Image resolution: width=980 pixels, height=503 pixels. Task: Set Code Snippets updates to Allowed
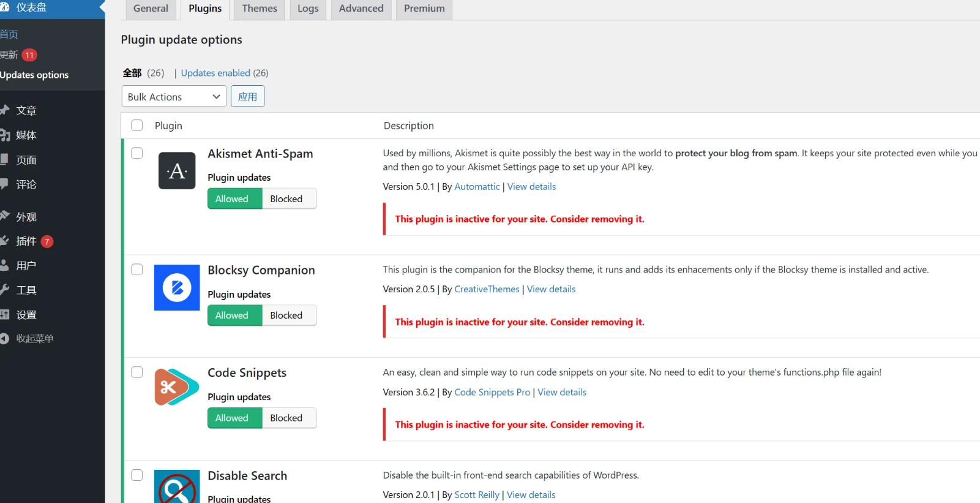pos(235,418)
